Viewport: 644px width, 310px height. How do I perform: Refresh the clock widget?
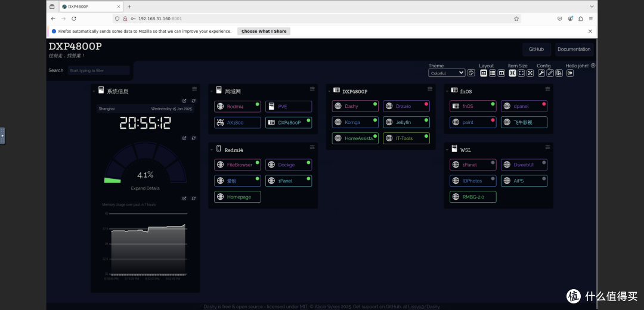[193, 101]
